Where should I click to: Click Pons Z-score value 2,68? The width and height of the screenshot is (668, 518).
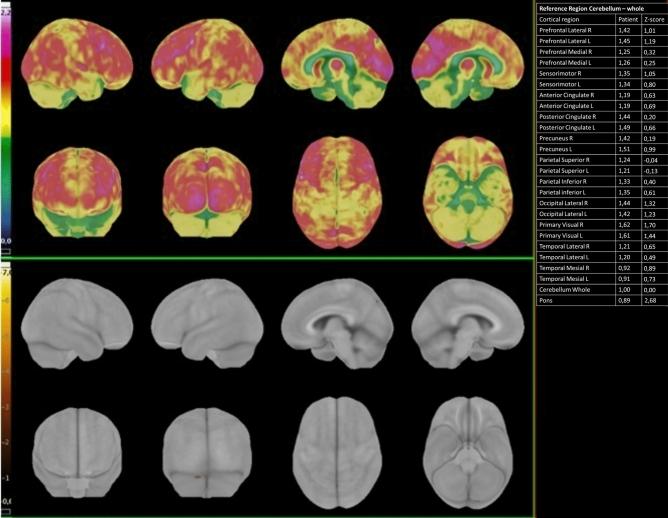click(651, 301)
